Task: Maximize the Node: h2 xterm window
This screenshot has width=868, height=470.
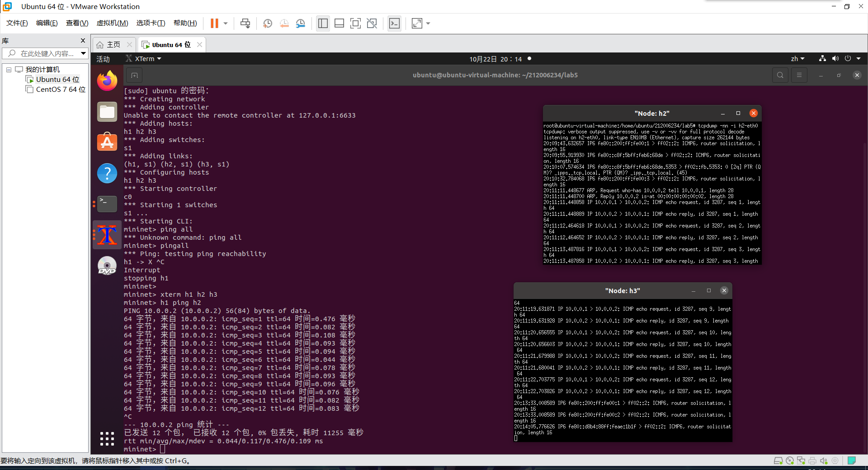Action: [x=738, y=114]
